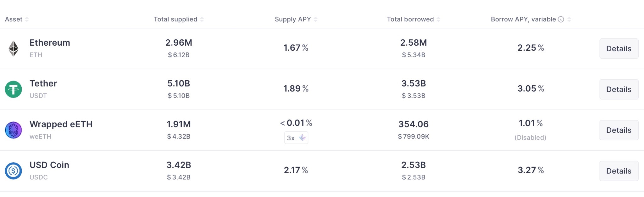The height and width of the screenshot is (197, 644).
Task: Sort by Borrow APY variable arrows
Action: [x=569, y=20]
